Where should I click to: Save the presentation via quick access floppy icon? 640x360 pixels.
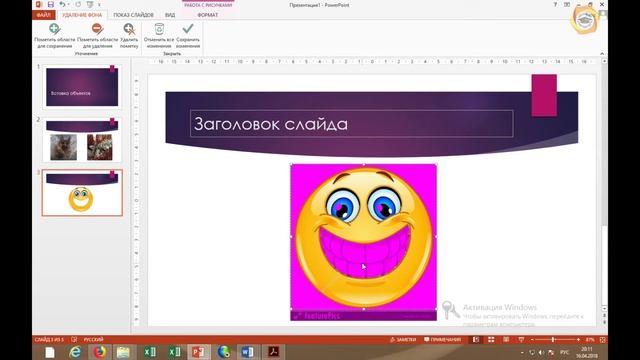click(x=51, y=4)
